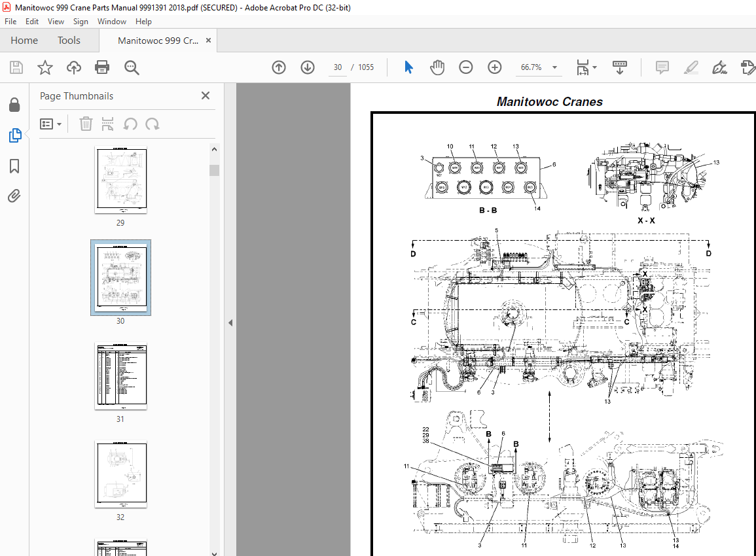The width and height of the screenshot is (756, 556).
Task: Zoom in with plus icon
Action: (495, 67)
